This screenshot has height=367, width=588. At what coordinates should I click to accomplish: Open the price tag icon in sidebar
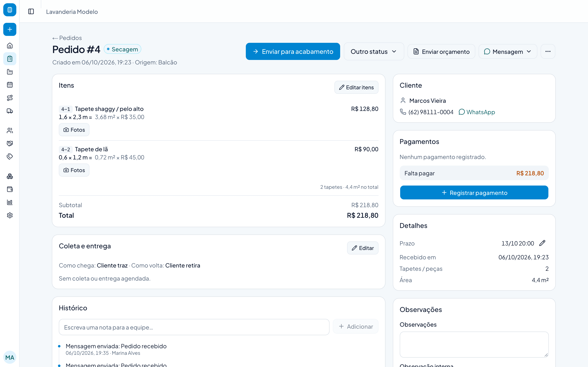click(x=10, y=157)
